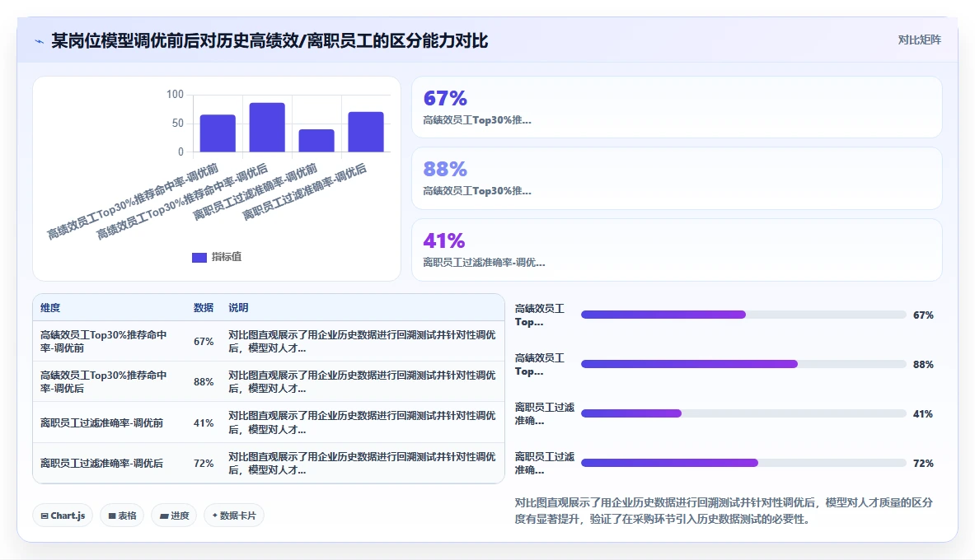Select table cell 离职员工过滤准确率-调优前

point(102,422)
